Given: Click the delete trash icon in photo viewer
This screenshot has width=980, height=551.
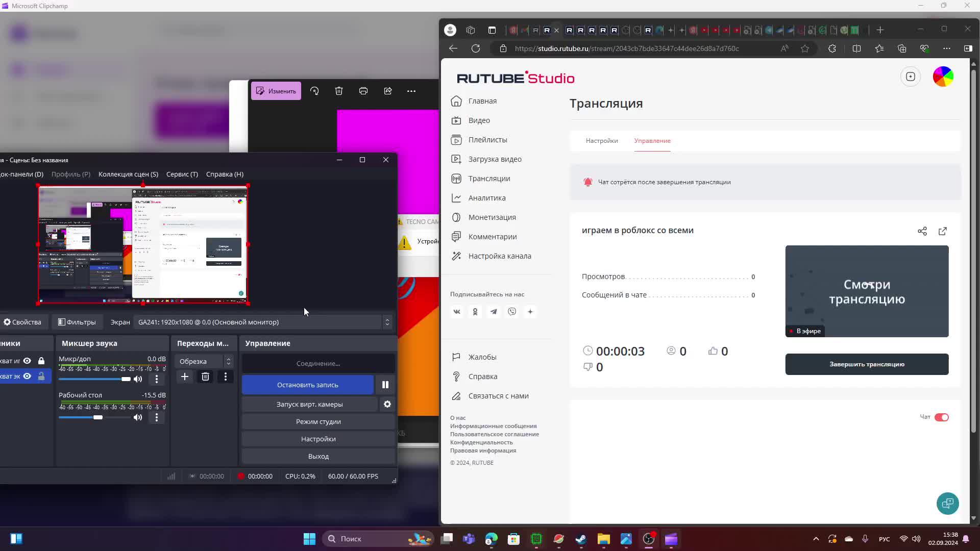Looking at the screenshot, I should point(339,91).
